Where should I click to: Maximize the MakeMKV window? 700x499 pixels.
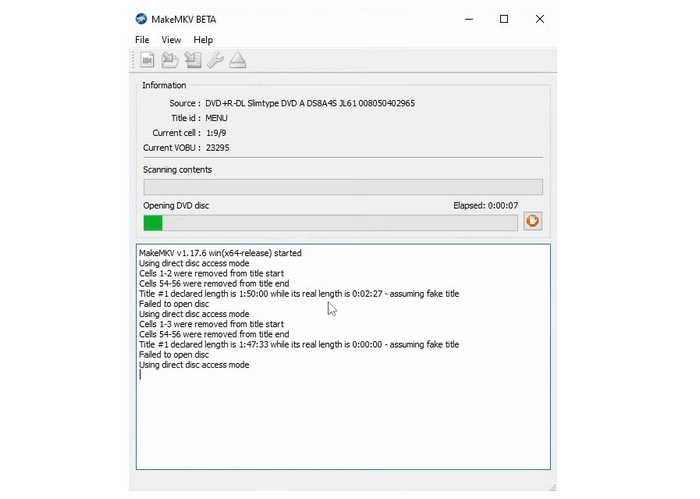[504, 19]
